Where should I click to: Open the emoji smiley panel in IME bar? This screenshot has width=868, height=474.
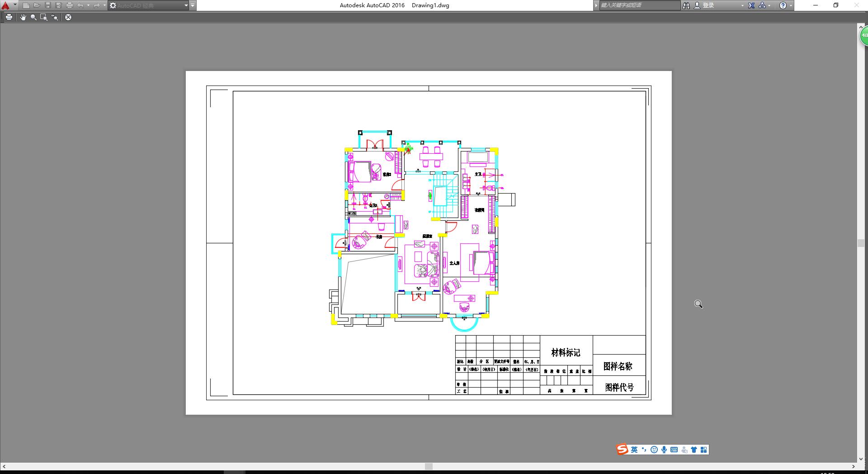(654, 450)
